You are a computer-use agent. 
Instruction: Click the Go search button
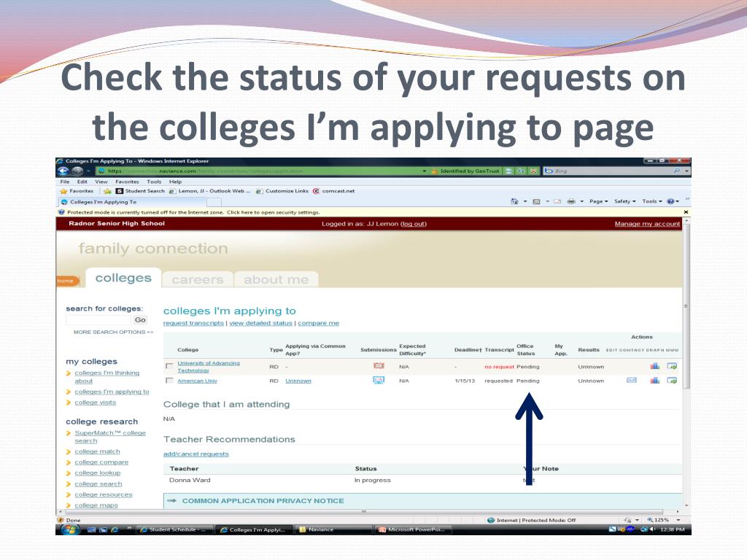coord(140,320)
